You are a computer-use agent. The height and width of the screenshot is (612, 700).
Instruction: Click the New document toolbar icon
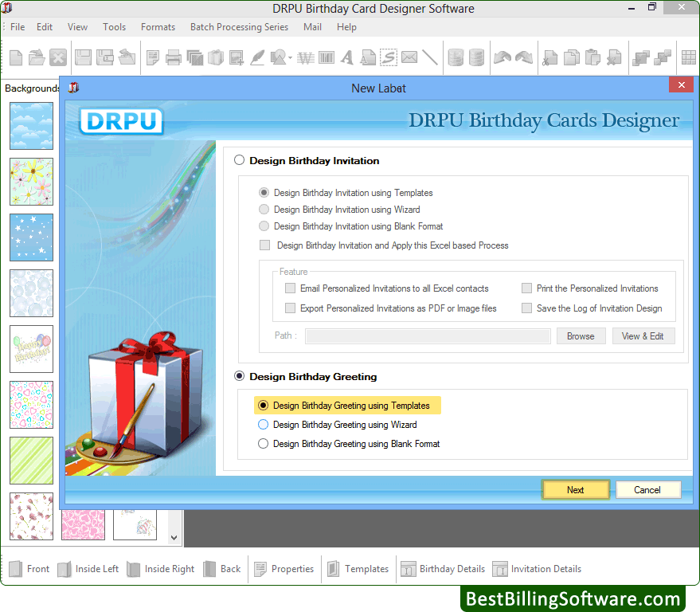pyautogui.click(x=16, y=57)
